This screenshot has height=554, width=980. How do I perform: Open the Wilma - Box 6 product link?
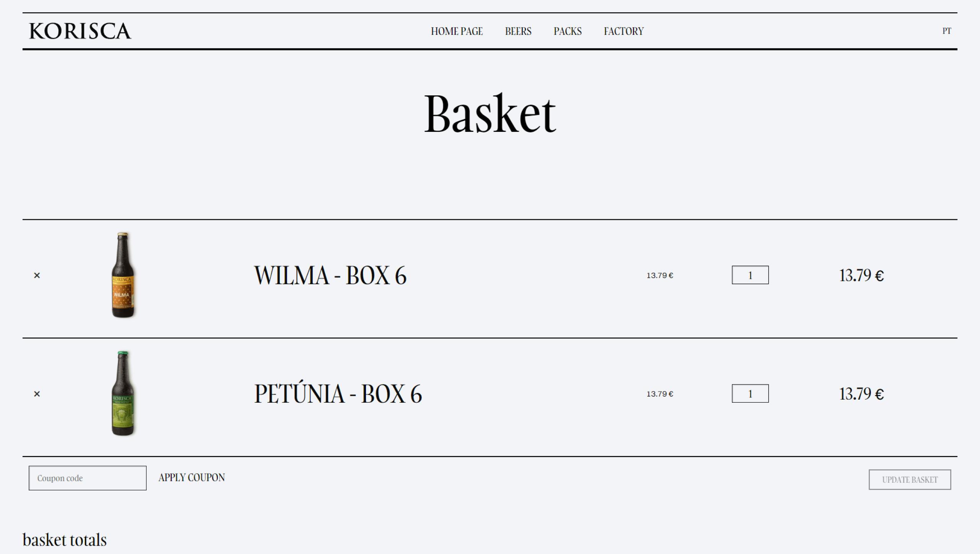click(x=330, y=275)
